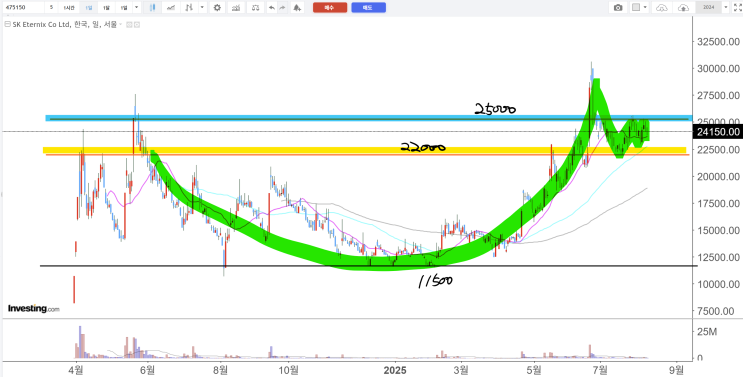Click the 6월 time axis label
Viewport: 743px width, 377px height.
(148, 370)
